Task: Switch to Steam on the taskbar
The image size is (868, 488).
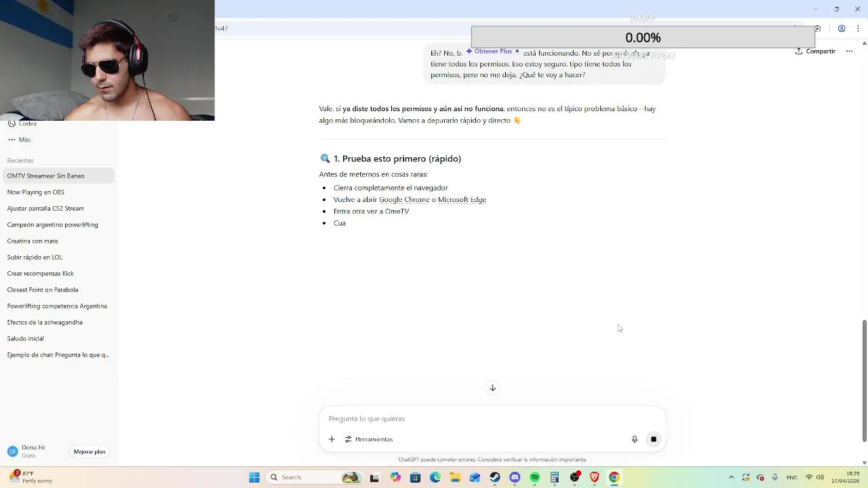Action: [495, 477]
